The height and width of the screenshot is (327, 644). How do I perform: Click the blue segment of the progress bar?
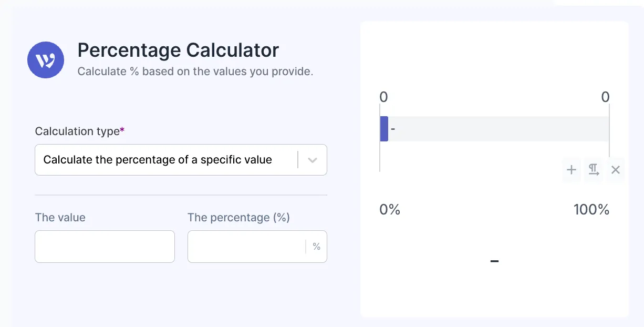tap(384, 128)
